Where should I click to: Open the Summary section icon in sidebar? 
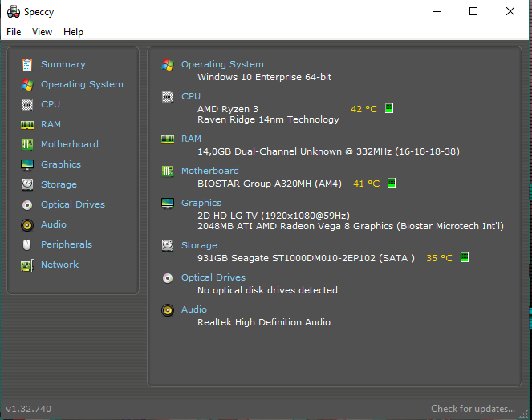27,64
